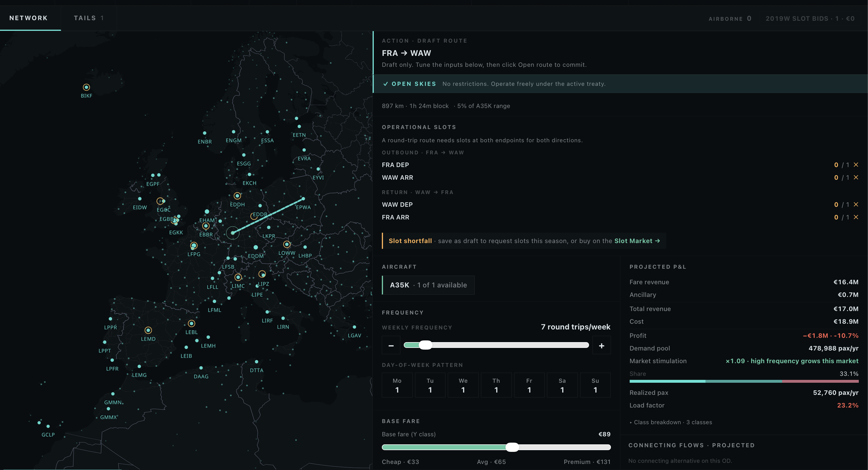868x470 pixels.
Task: Select the GCLP airport dot
Action: pyautogui.click(x=48, y=426)
